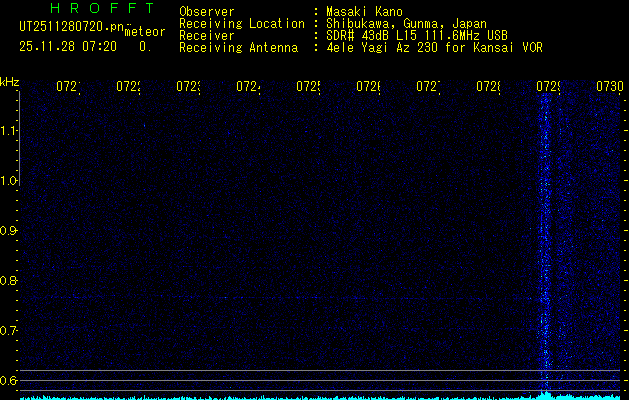Screen dimensions: 629x400
Task: Click the Receiving Location label
Action: tap(242, 24)
